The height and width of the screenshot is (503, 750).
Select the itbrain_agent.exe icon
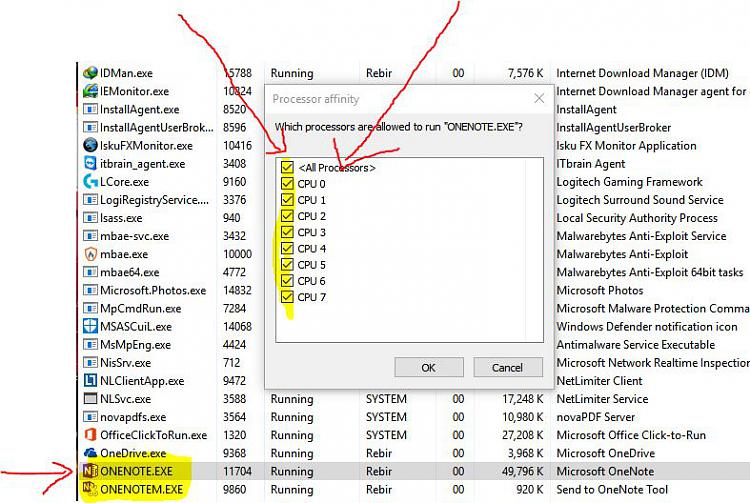pyautogui.click(x=90, y=163)
